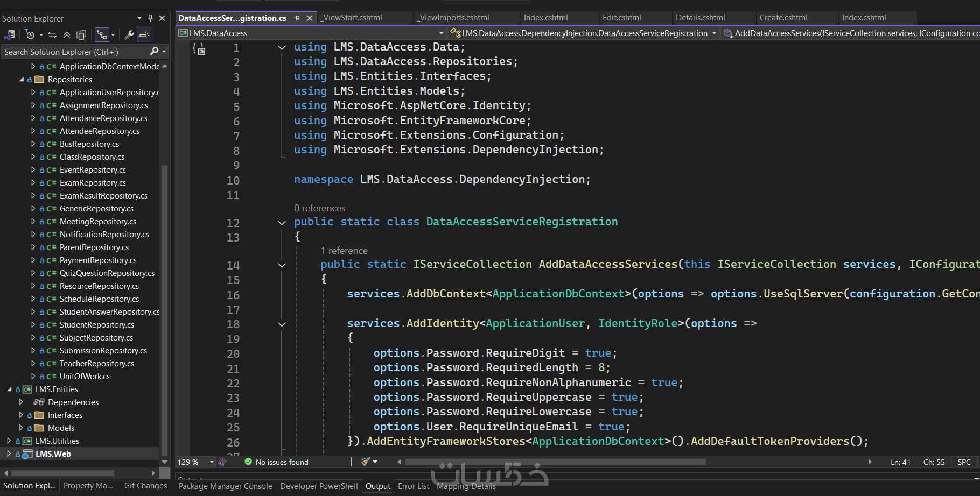
Task: Open the pending changes filter icon
Action: click(30, 35)
